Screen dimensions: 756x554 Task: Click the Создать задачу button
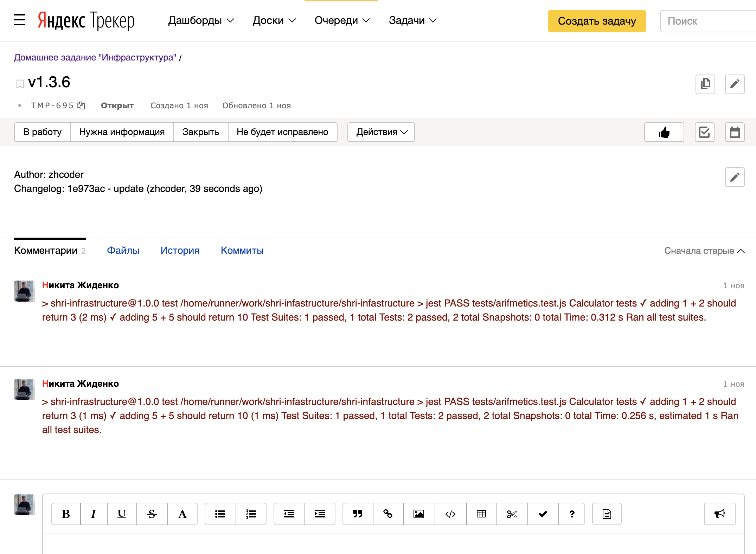click(x=596, y=21)
